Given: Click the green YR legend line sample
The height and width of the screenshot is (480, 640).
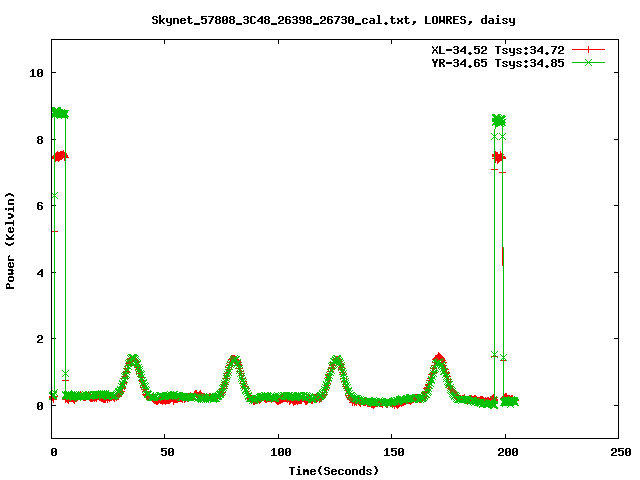Looking at the screenshot, I should click(590, 62).
